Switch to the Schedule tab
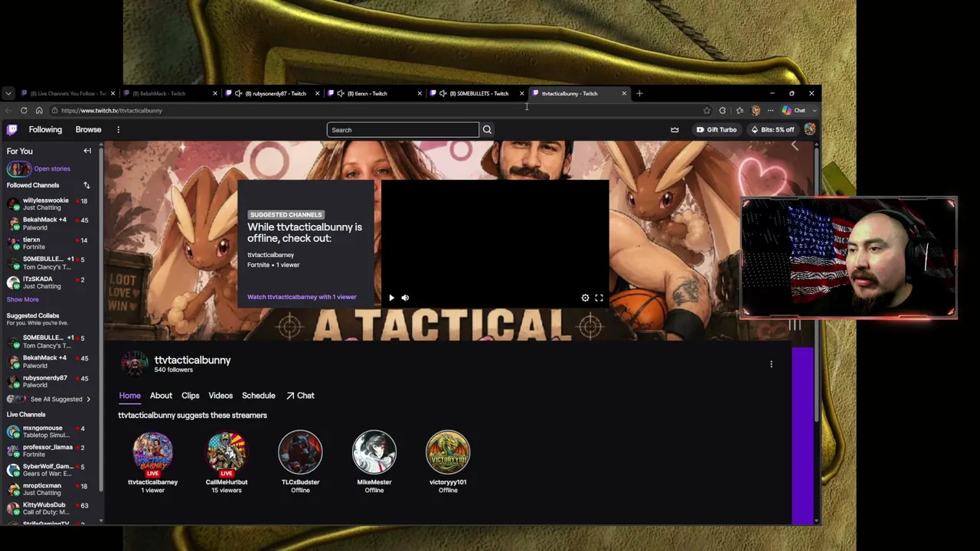Viewport: 980px width, 551px height. click(x=258, y=396)
